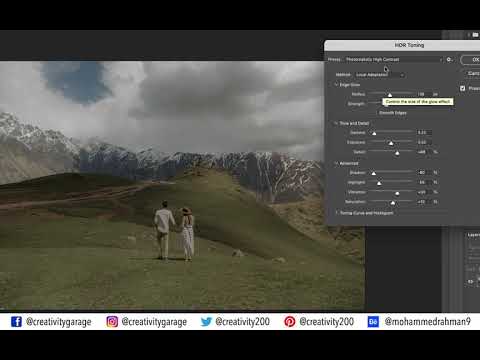Open the Preset dropdown in HDR Toning
The height and width of the screenshot is (360, 480).
pyautogui.click(x=394, y=60)
